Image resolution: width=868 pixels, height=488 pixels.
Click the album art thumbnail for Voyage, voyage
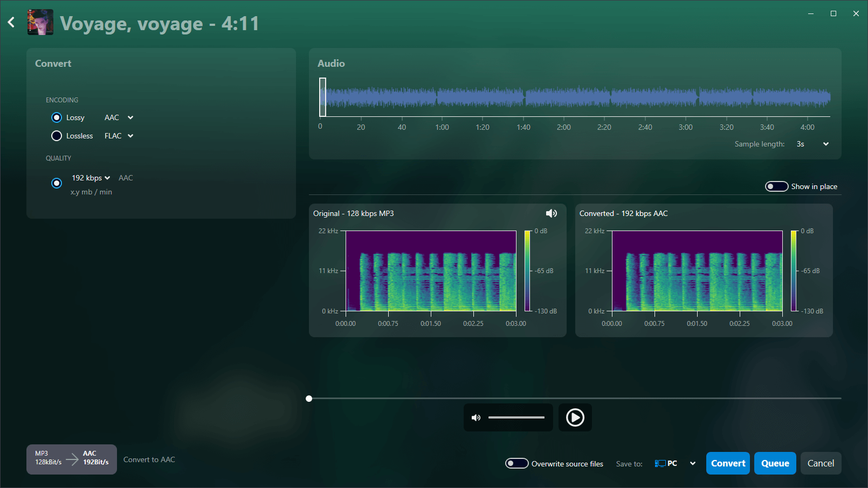coord(40,22)
